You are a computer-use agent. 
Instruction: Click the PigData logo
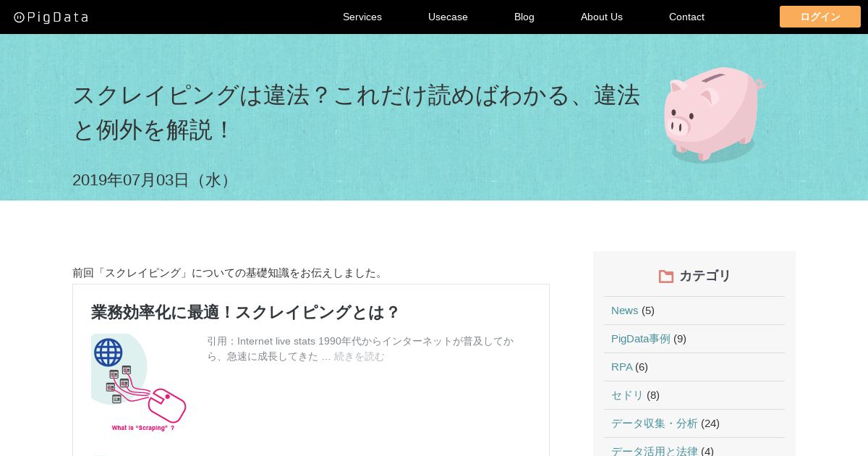click(51, 17)
